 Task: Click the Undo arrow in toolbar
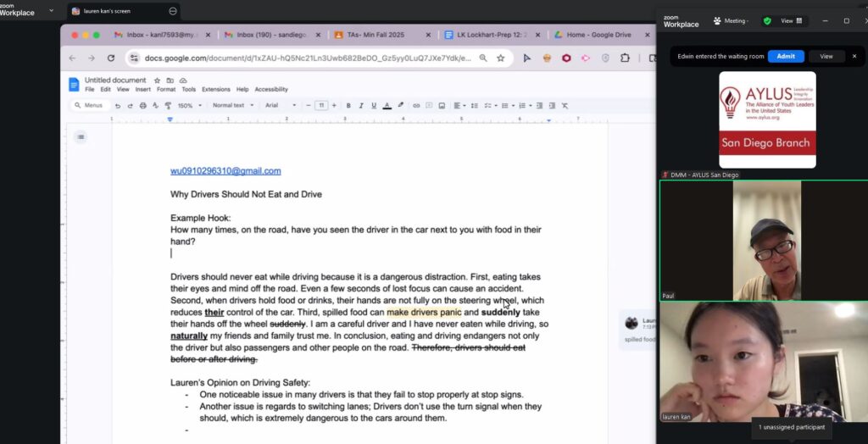[118, 105]
